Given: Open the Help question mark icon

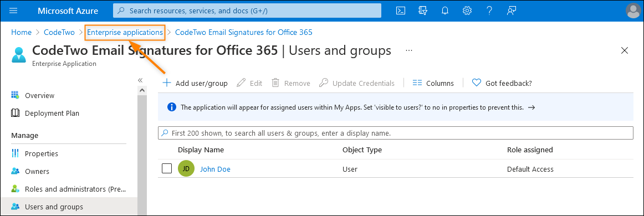Looking at the screenshot, I should click(489, 11).
